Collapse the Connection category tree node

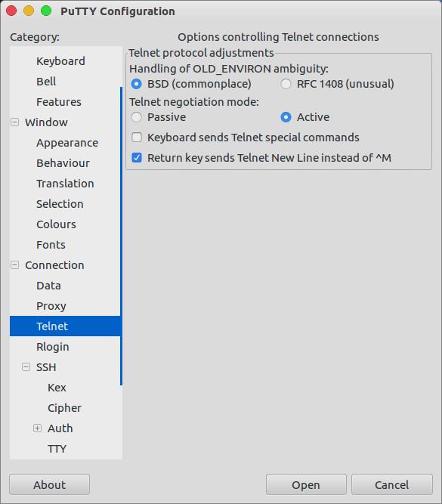[15, 265]
